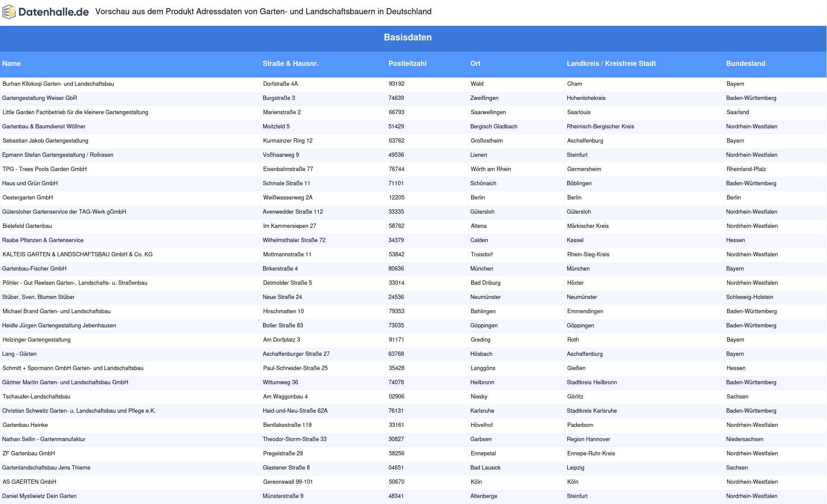Select state Schleswig-Holstein
827x504 pixels.
coord(750,297)
